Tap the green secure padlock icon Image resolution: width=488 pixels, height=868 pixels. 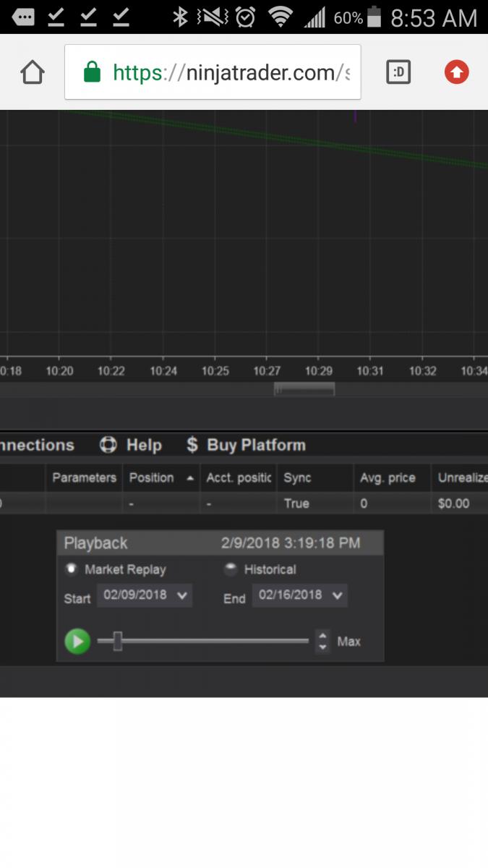(92, 72)
